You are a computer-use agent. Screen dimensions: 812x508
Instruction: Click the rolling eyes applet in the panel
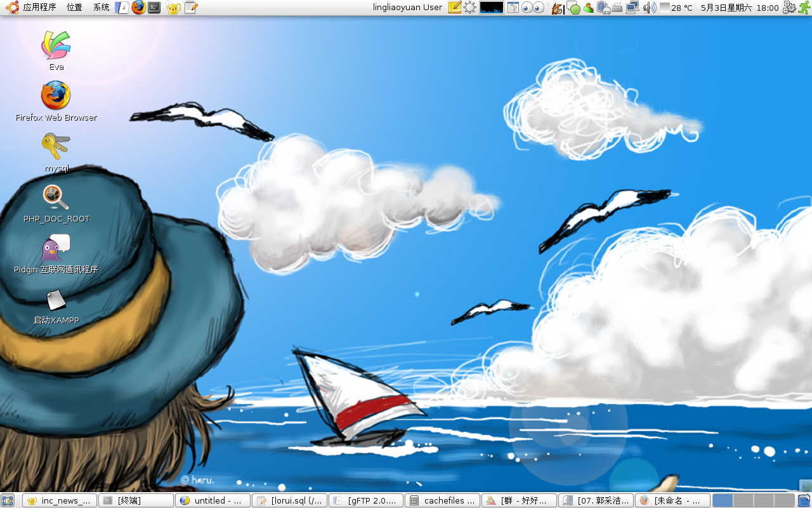point(534,8)
